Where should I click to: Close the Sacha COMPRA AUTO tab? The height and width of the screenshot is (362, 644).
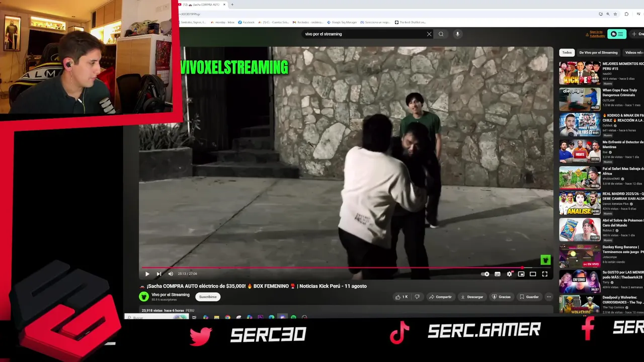(x=225, y=5)
